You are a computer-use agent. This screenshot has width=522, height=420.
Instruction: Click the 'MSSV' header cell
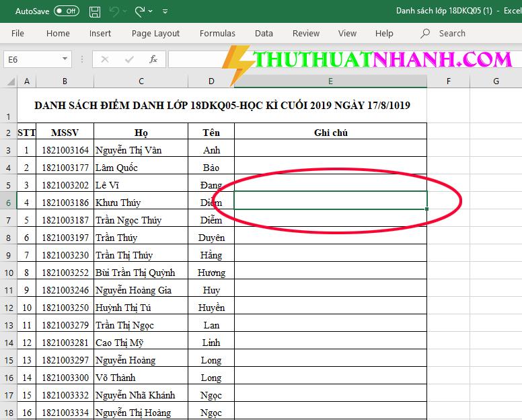pos(65,131)
